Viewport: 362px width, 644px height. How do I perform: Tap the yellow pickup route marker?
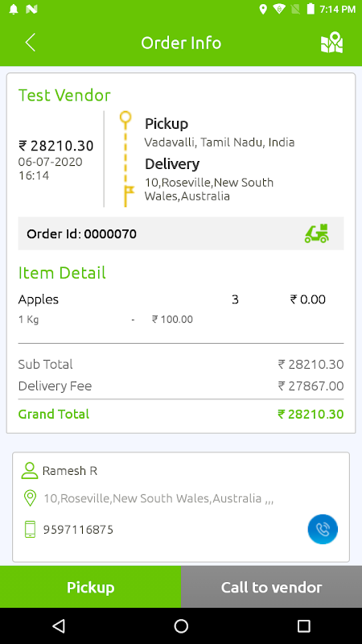[x=125, y=118]
